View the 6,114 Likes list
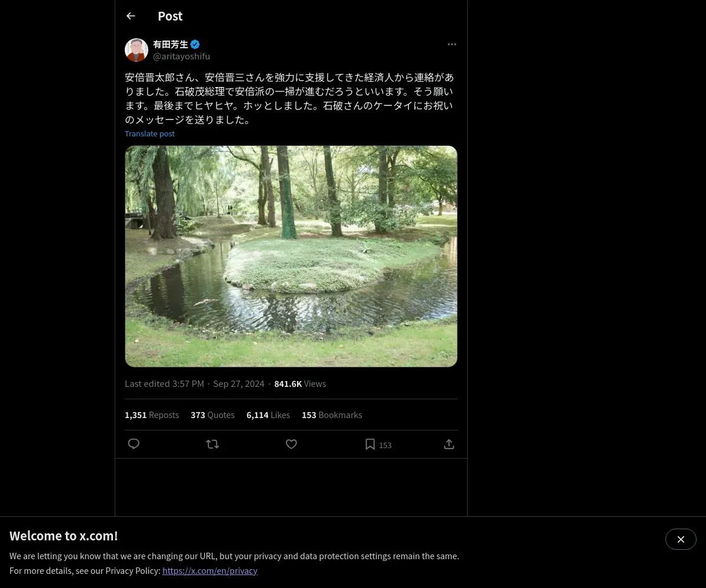This screenshot has height=588, width=706. [x=268, y=415]
